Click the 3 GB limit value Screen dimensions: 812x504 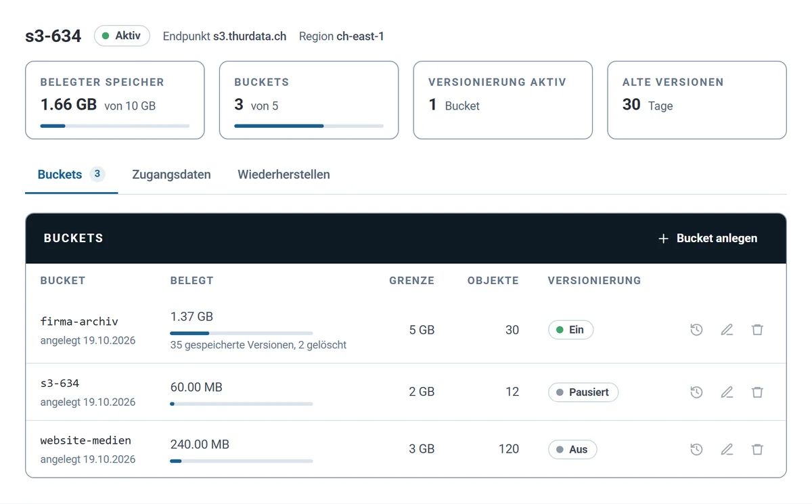[422, 449]
